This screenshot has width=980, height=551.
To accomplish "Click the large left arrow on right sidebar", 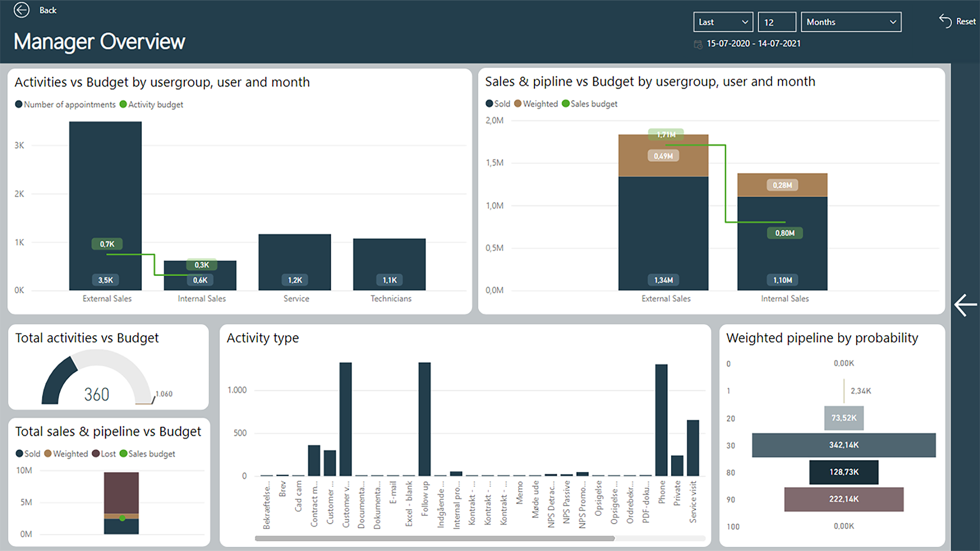I will pyautogui.click(x=965, y=305).
